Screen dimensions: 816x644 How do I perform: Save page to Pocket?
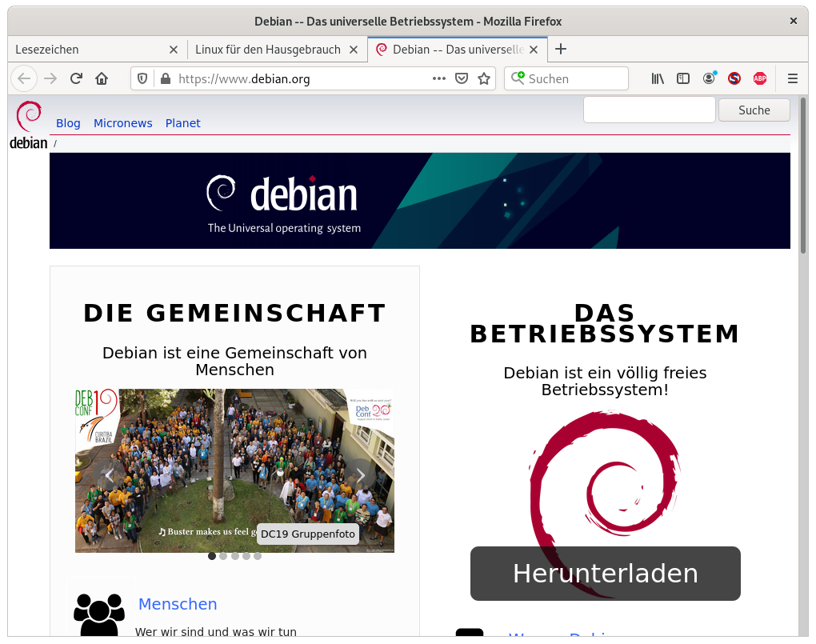[462, 78]
